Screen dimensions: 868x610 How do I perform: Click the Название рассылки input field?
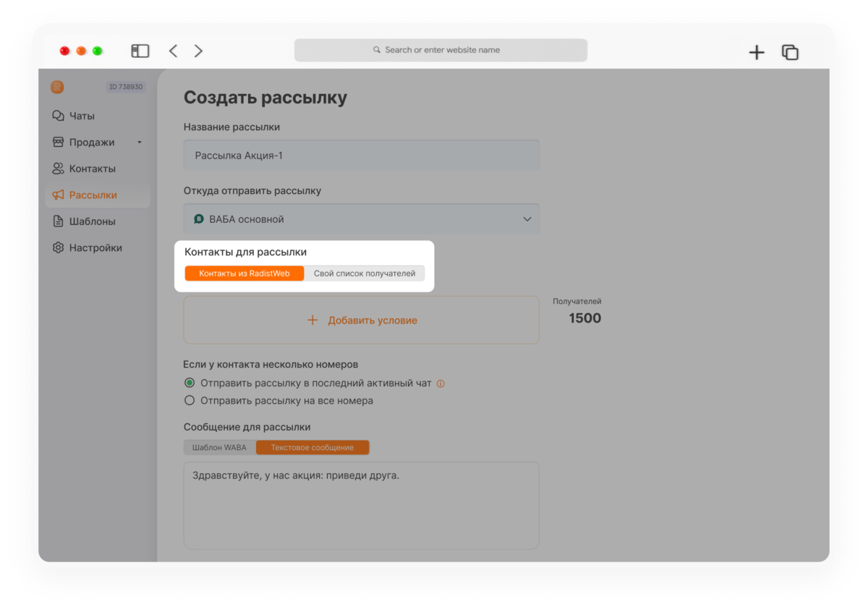coord(361,155)
